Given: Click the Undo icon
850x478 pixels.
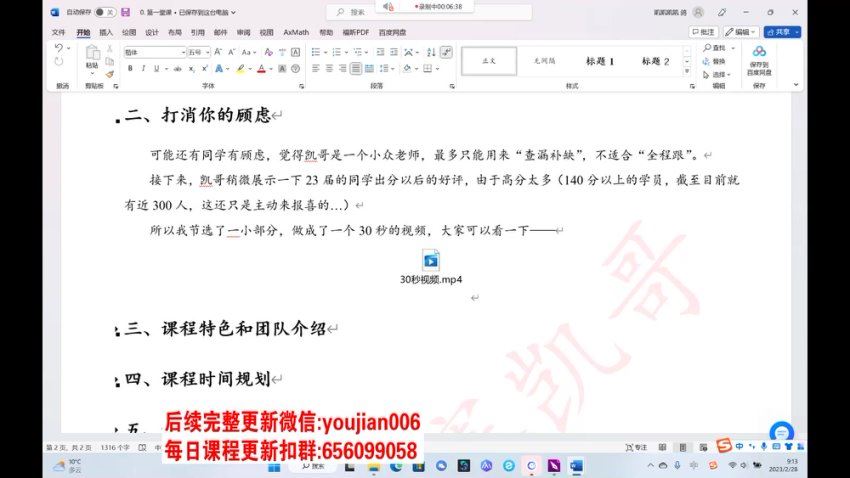Looking at the screenshot, I should (59, 48).
